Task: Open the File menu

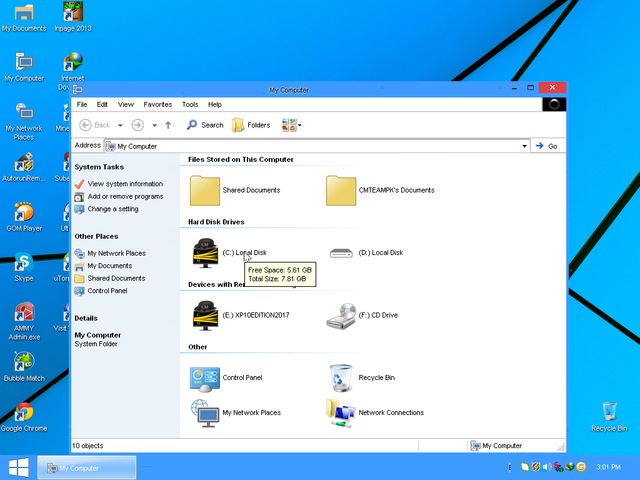Action: [82, 104]
